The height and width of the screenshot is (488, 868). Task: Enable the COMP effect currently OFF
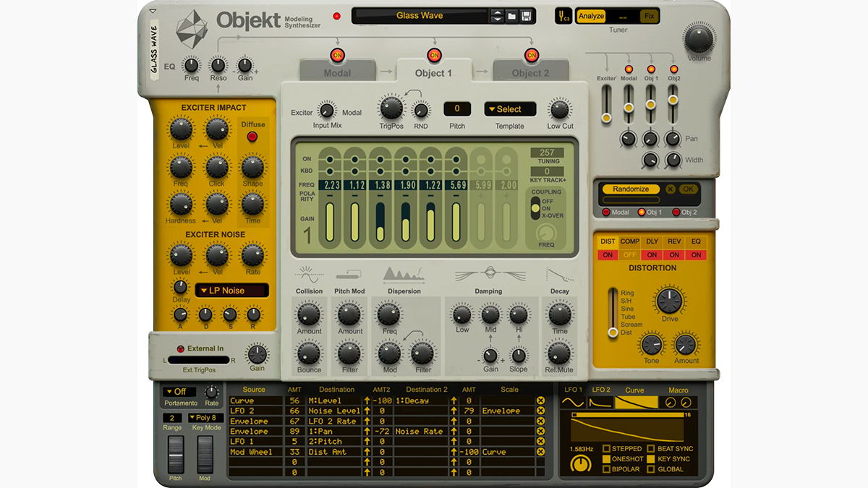pos(629,254)
